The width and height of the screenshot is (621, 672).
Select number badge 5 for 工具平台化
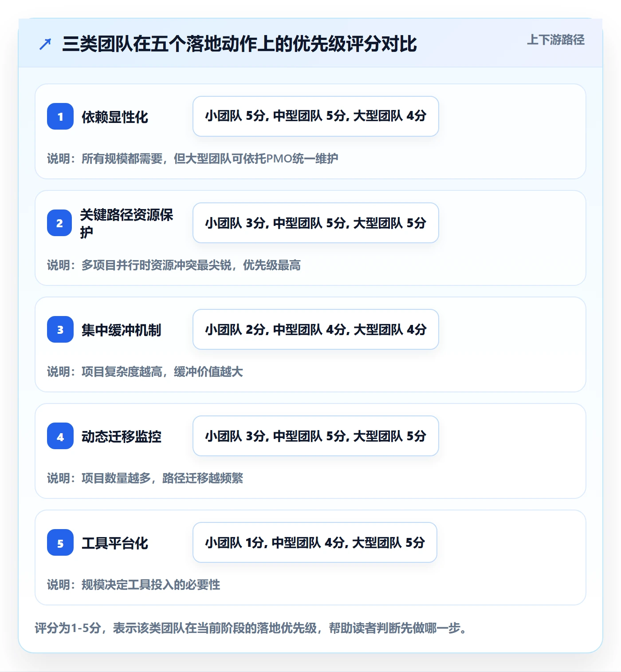coord(60,542)
